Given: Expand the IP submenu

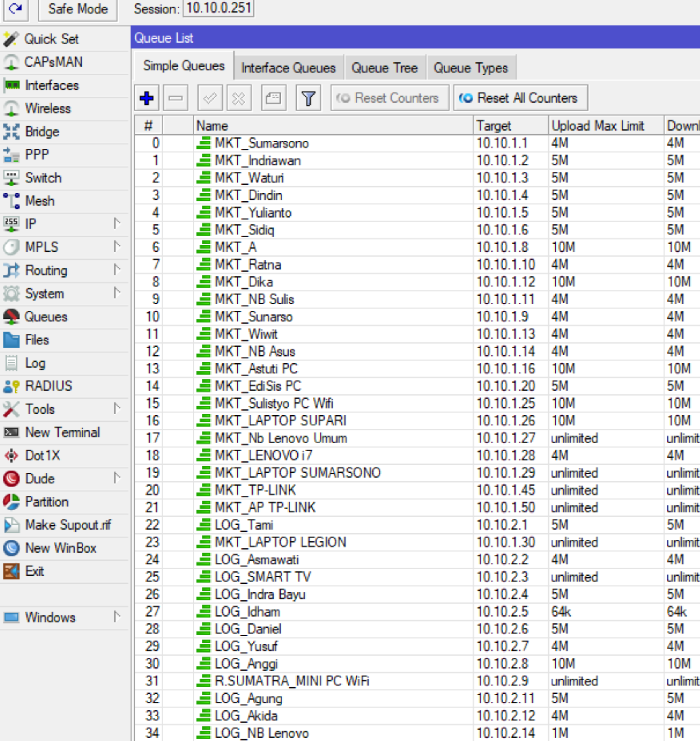Looking at the screenshot, I should [31, 224].
